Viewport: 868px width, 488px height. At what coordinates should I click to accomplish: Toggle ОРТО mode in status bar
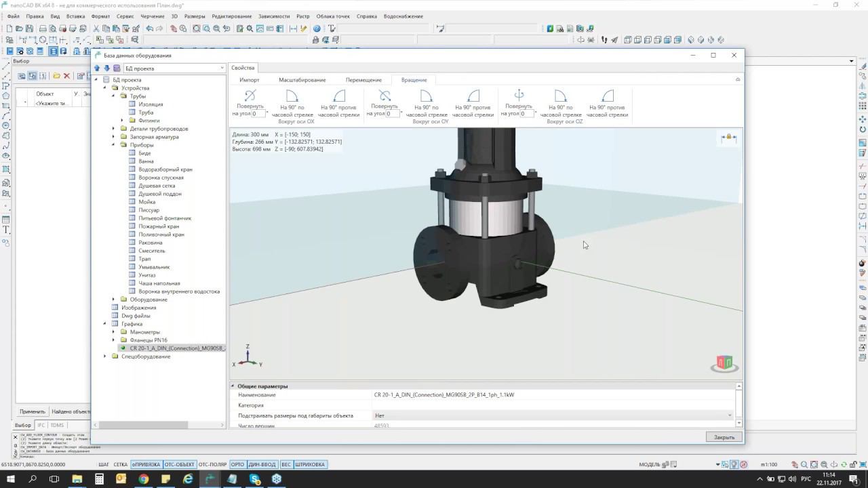click(237, 464)
